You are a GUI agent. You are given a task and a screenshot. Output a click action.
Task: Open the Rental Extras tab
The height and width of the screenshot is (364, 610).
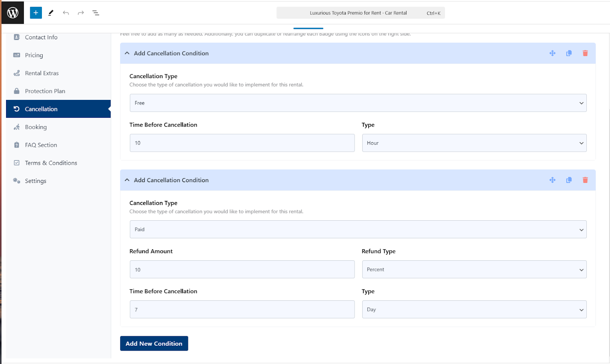coord(58,73)
